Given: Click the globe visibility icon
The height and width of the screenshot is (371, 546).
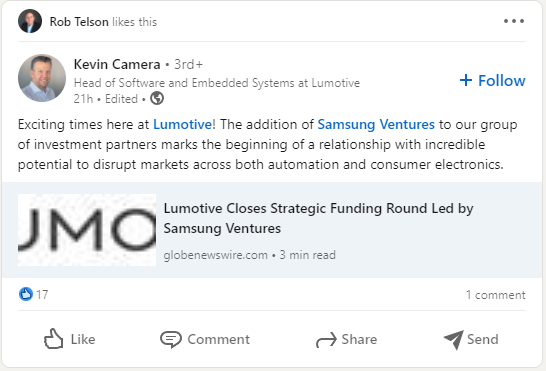Looking at the screenshot, I should coord(157,98).
